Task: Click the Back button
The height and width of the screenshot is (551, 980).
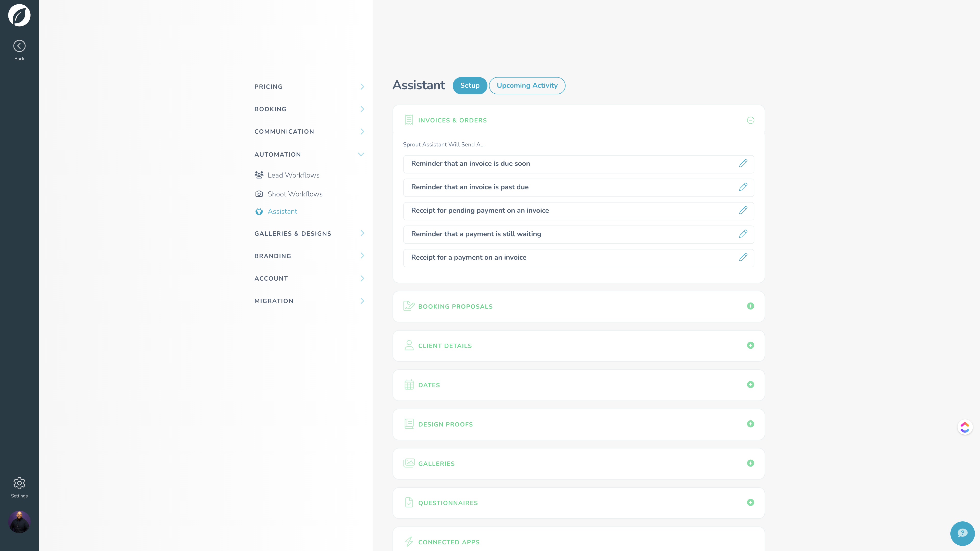Action: coord(19,46)
